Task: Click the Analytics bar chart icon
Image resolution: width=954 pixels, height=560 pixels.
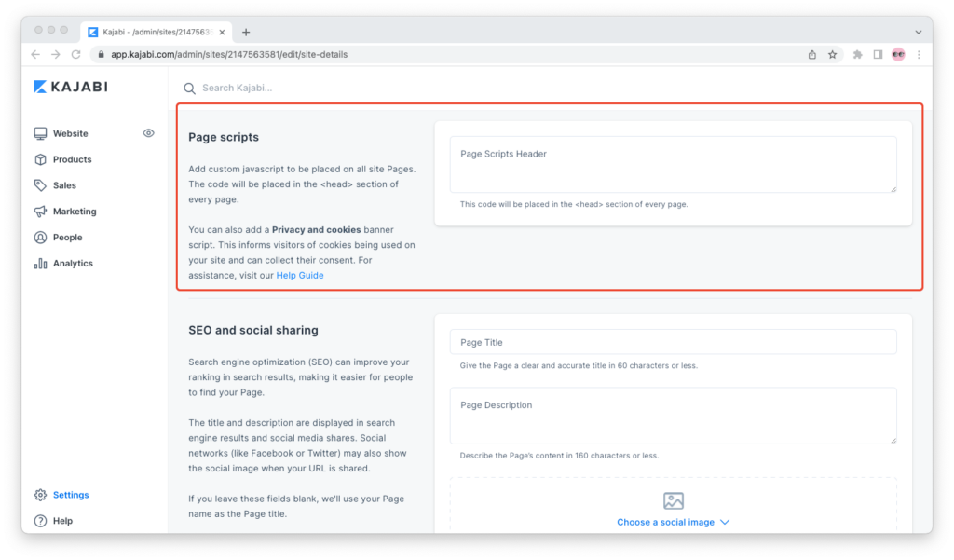Action: pyautogui.click(x=40, y=264)
